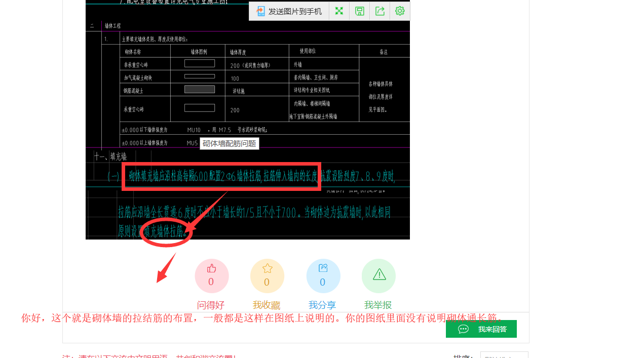Click the 我分享 label
The width and height of the screenshot is (644, 358).
point(322,305)
